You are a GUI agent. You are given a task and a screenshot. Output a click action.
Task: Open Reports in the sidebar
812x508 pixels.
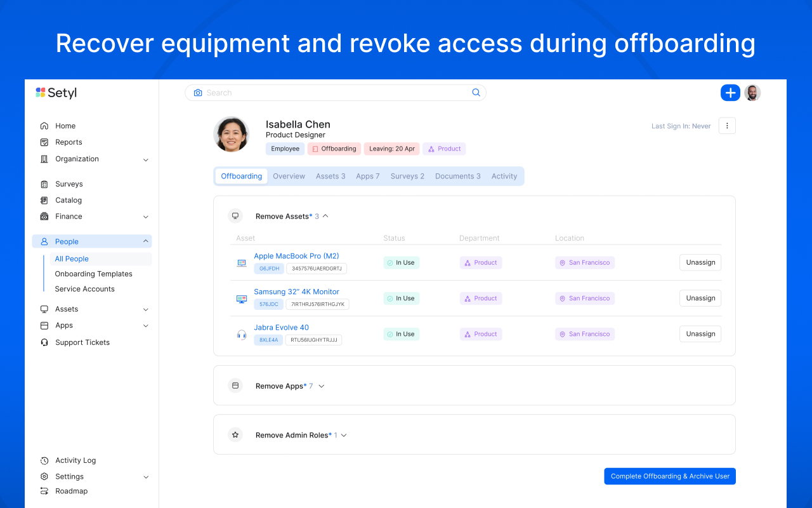tap(69, 142)
